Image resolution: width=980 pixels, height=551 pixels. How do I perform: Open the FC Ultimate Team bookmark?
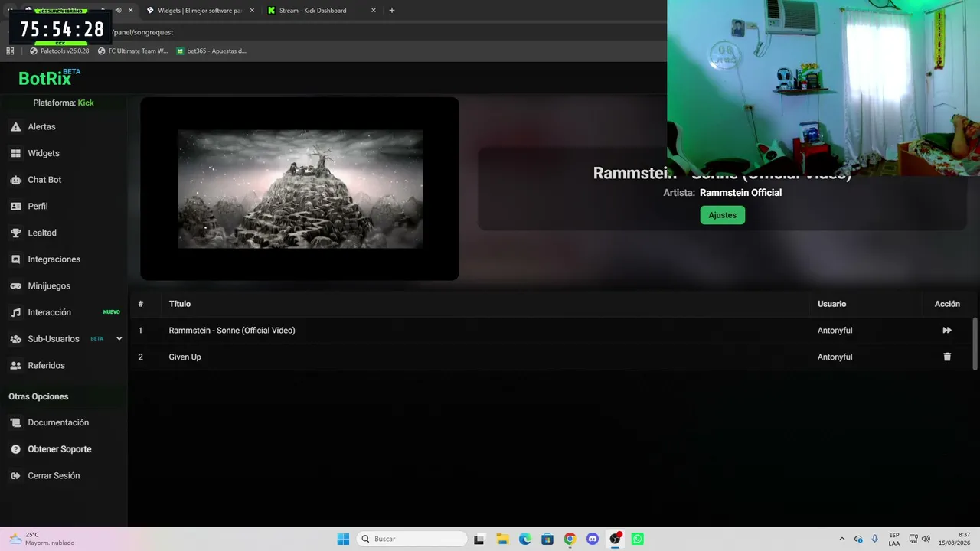pos(132,51)
